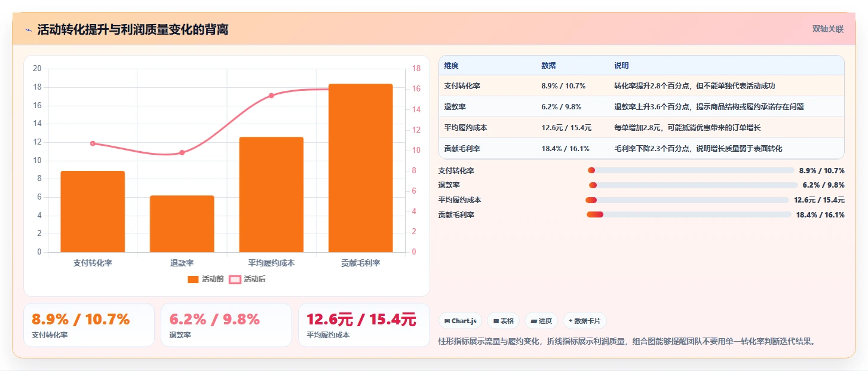Click the 数据卡片 chip icon

pyautogui.click(x=571, y=321)
